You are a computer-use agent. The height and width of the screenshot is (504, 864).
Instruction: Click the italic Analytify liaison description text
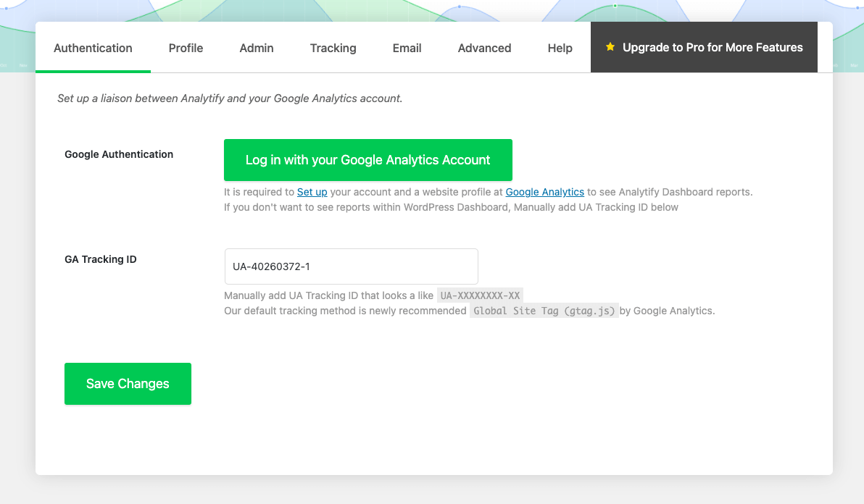click(x=230, y=98)
